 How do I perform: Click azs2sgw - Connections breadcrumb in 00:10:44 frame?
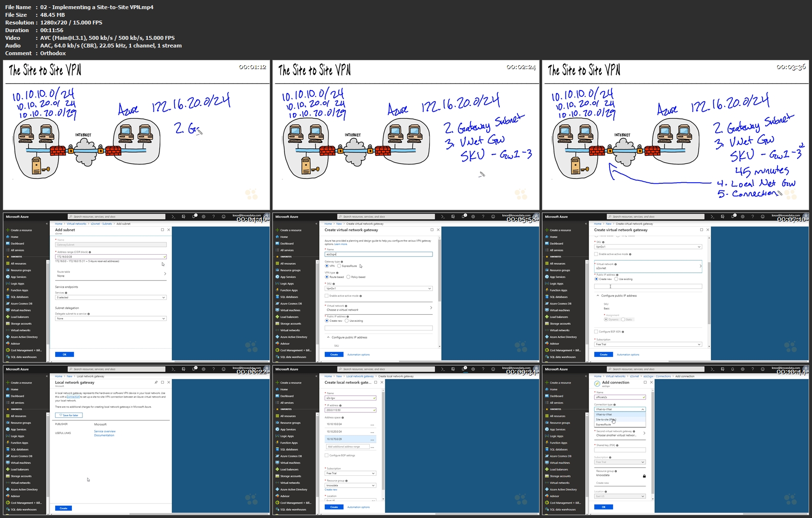(657, 376)
